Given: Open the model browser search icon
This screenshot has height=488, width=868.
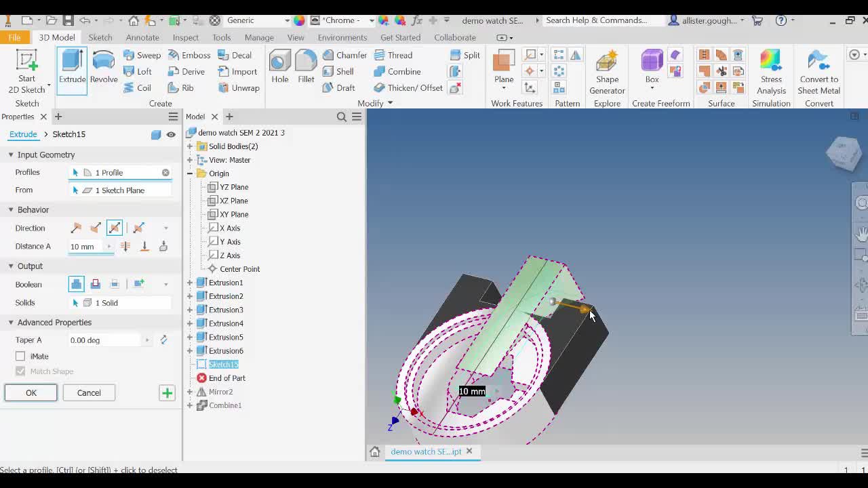Looking at the screenshot, I should (x=342, y=117).
